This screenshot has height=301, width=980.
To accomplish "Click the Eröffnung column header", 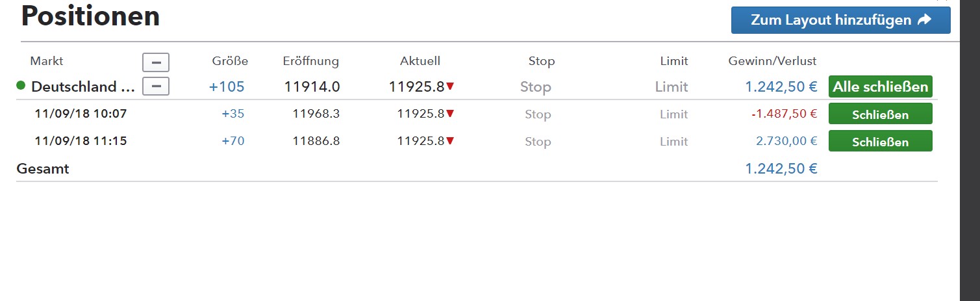I will 310,61.
